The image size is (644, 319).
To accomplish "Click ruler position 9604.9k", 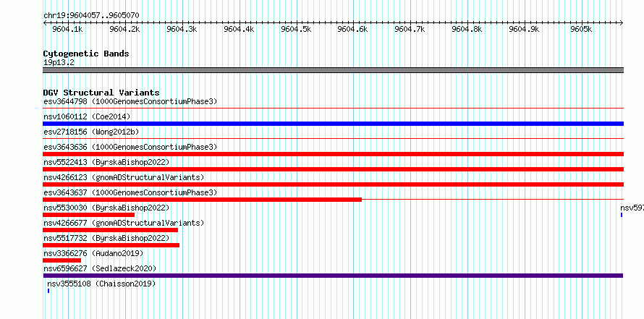I will pyautogui.click(x=524, y=29).
